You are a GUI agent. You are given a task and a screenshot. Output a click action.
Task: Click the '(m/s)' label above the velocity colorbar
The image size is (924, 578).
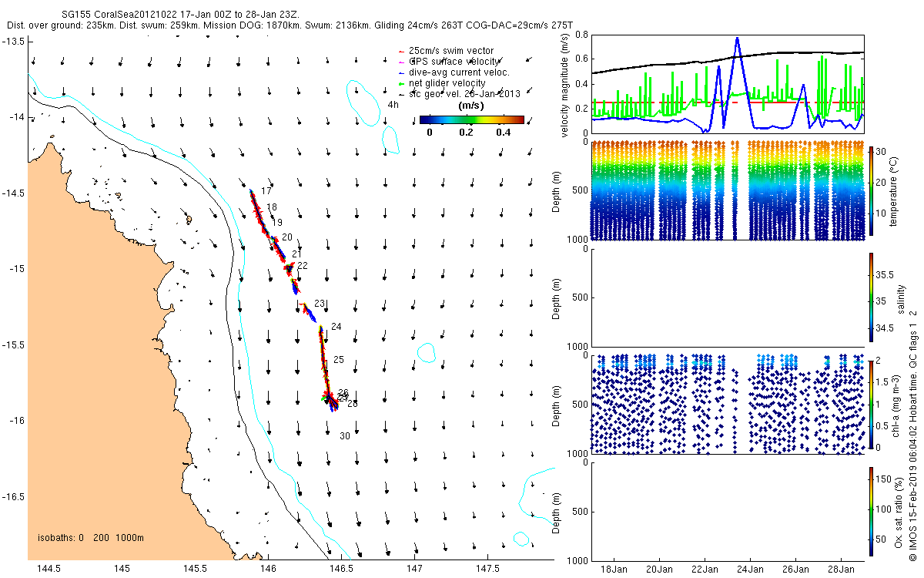tap(470, 106)
